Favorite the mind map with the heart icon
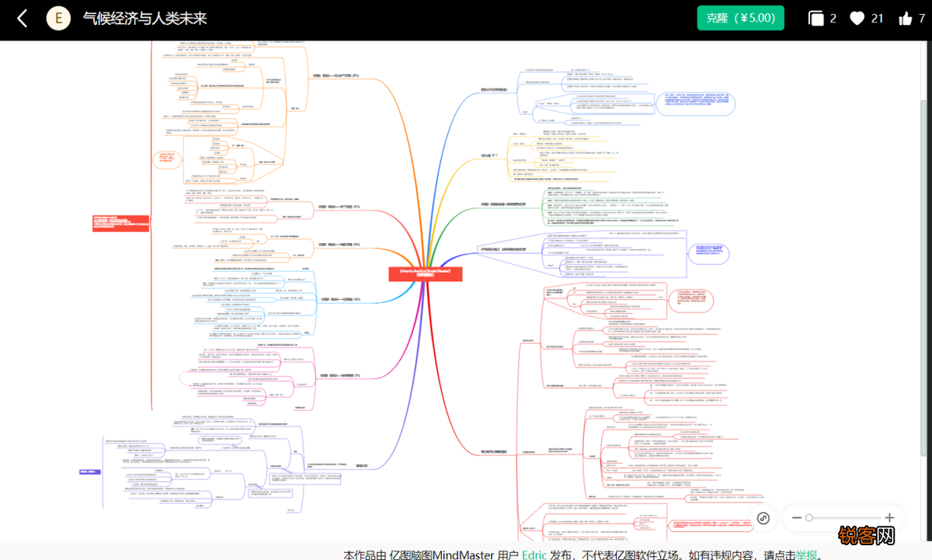 857,19
